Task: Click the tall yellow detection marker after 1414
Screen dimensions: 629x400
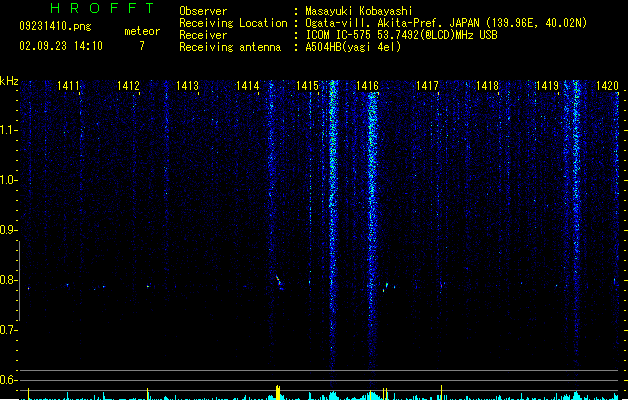Action: (x=278, y=392)
